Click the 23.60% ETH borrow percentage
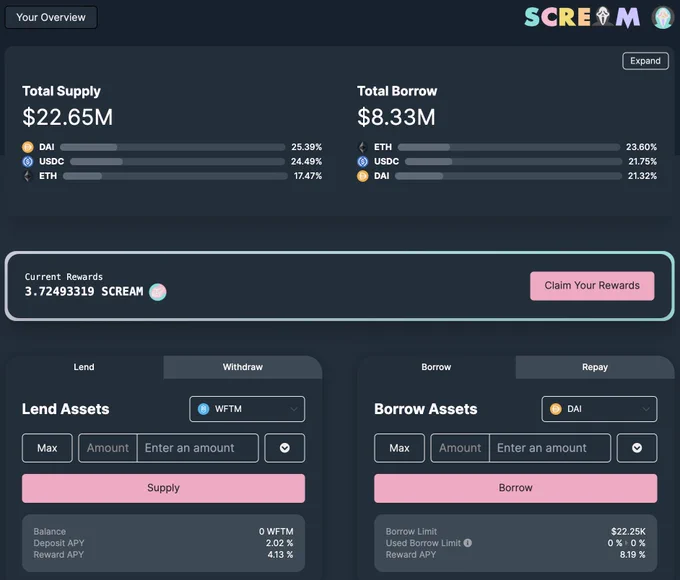Image resolution: width=680 pixels, height=580 pixels. 641,147
